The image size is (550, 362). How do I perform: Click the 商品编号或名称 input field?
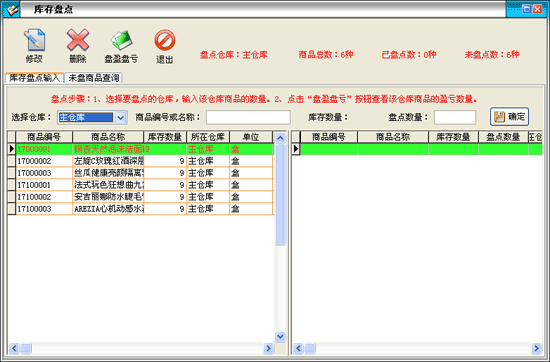(248, 117)
